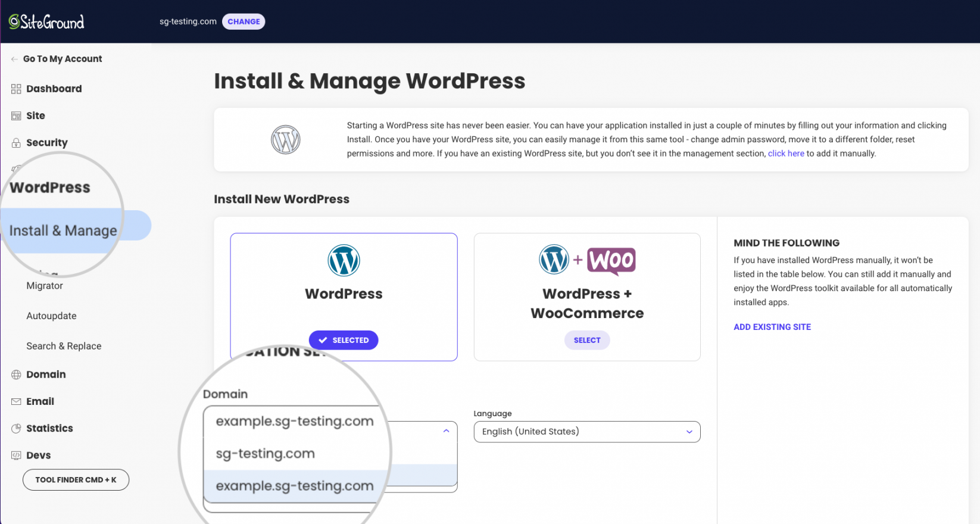Select Install & Manage in sidebar
Screen dimensions: 980x524
(63, 230)
